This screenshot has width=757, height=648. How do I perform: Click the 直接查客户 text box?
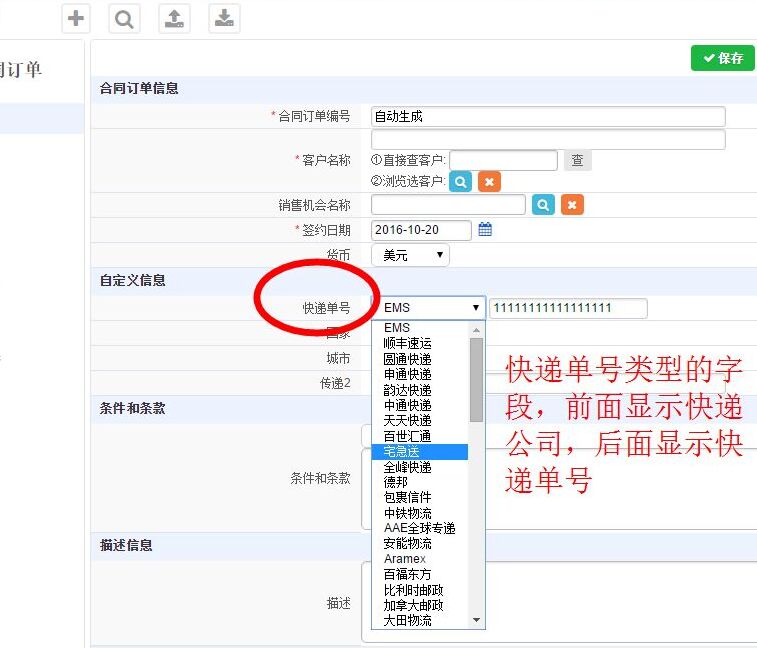503,160
